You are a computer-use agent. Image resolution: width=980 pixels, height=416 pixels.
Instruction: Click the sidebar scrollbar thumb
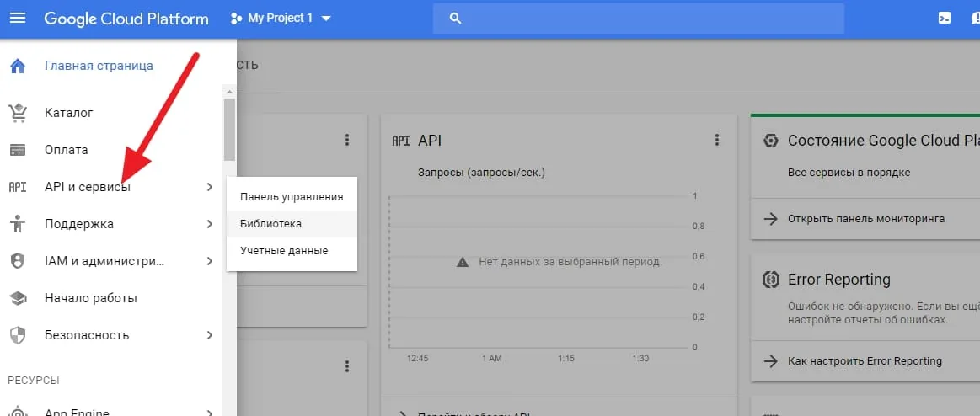click(229, 130)
